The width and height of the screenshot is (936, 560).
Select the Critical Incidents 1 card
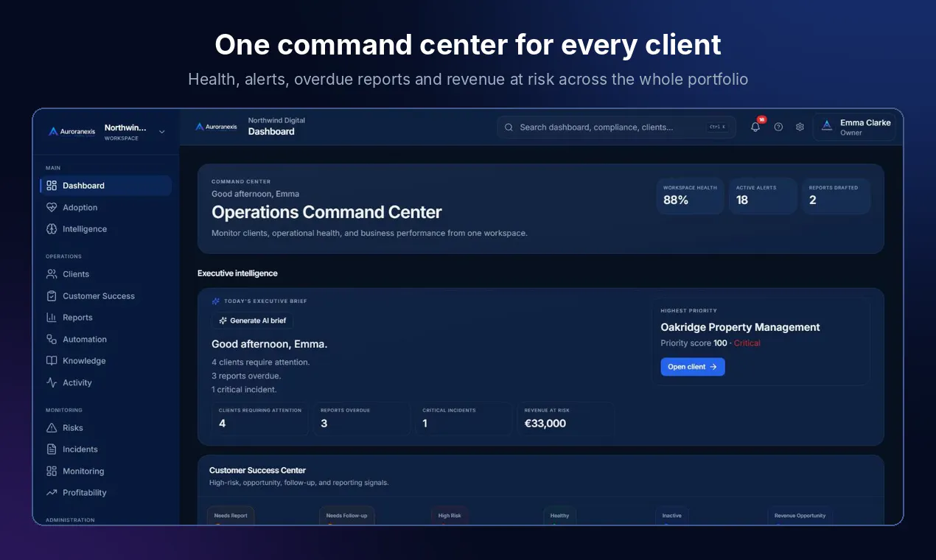click(x=464, y=419)
